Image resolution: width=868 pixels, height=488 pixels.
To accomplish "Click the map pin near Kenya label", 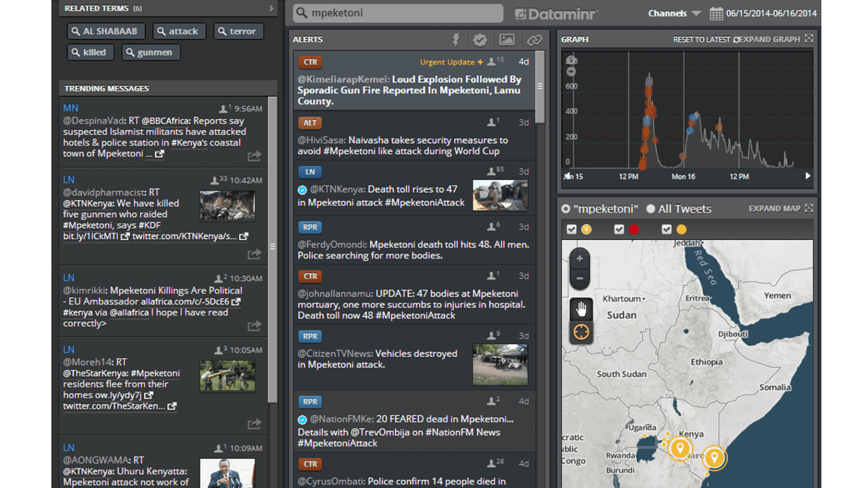I will coord(680,449).
